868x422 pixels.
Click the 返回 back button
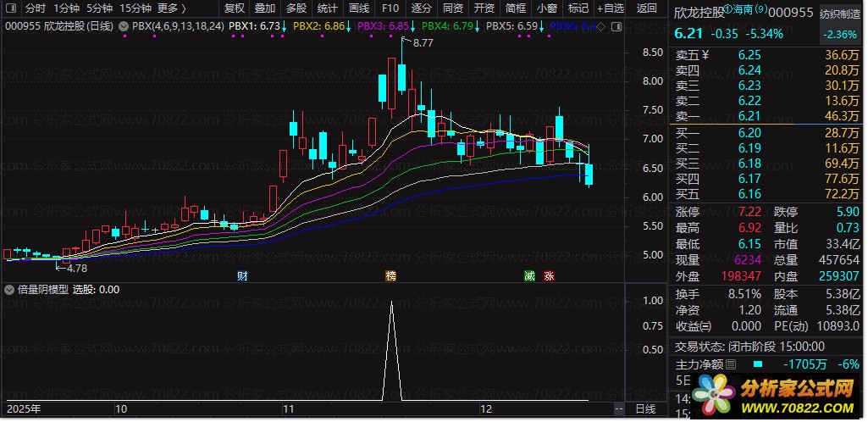point(647,8)
